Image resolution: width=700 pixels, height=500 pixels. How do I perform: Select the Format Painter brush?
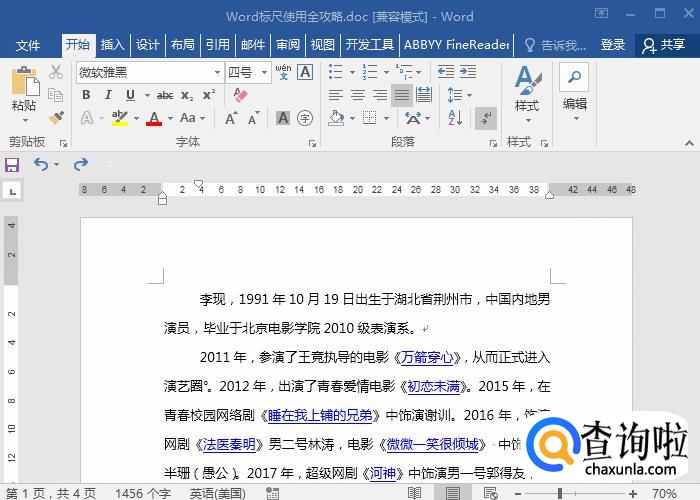coord(56,117)
